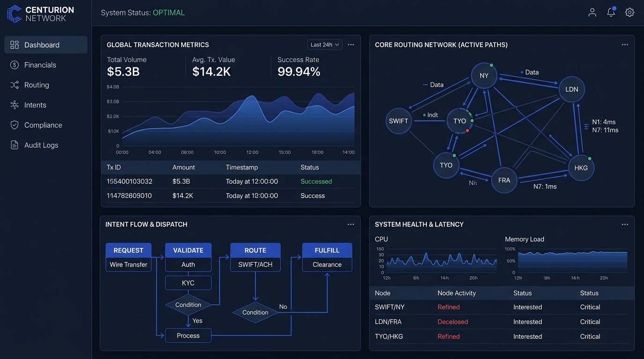Click the Audit Logs document icon
The image size is (644, 359).
click(15, 145)
